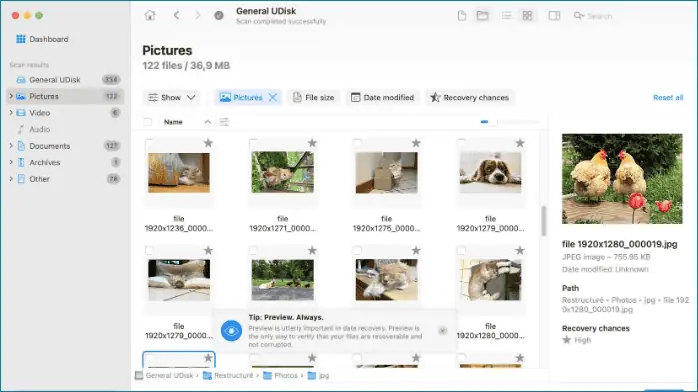Toggle the preview sidebar panel icon
Viewport: 698px width, 392px height.
pos(554,16)
